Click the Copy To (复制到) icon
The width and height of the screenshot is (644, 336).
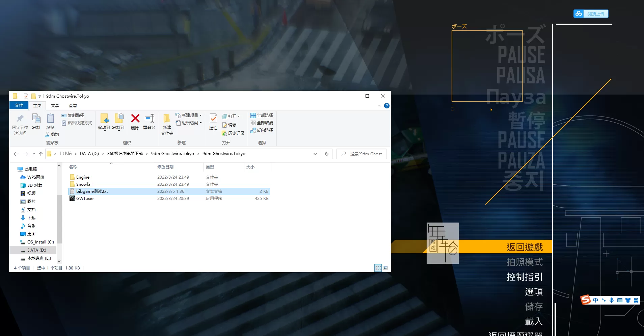[x=118, y=119]
